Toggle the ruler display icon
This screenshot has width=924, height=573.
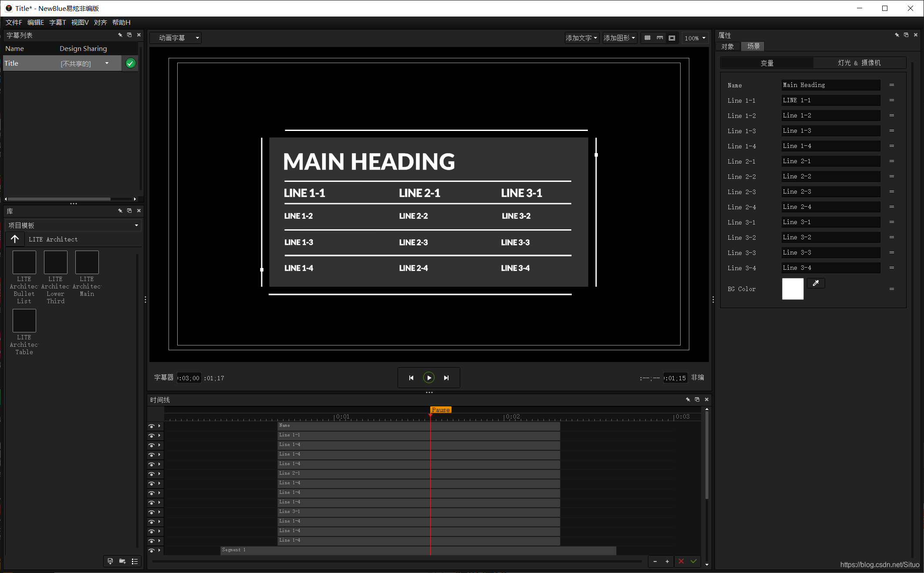(660, 38)
